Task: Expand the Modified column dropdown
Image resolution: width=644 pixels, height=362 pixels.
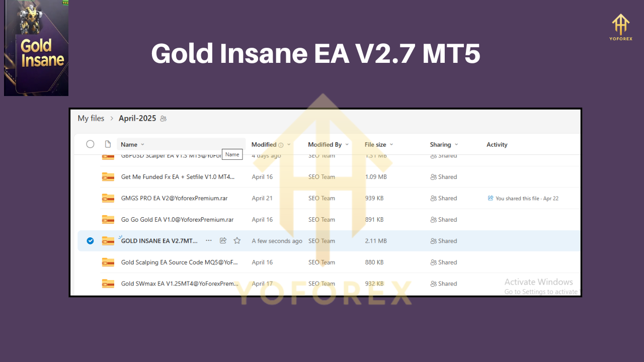Action: tap(288, 144)
